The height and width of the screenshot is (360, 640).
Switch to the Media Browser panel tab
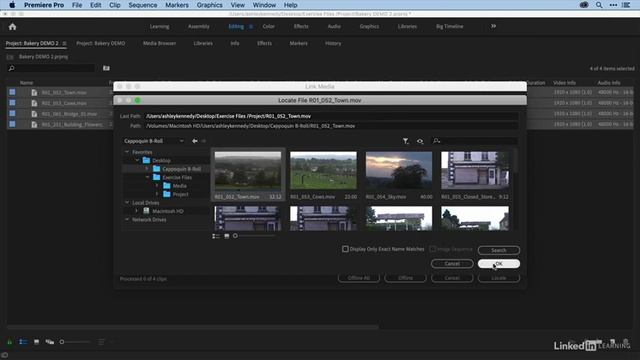[159, 43]
